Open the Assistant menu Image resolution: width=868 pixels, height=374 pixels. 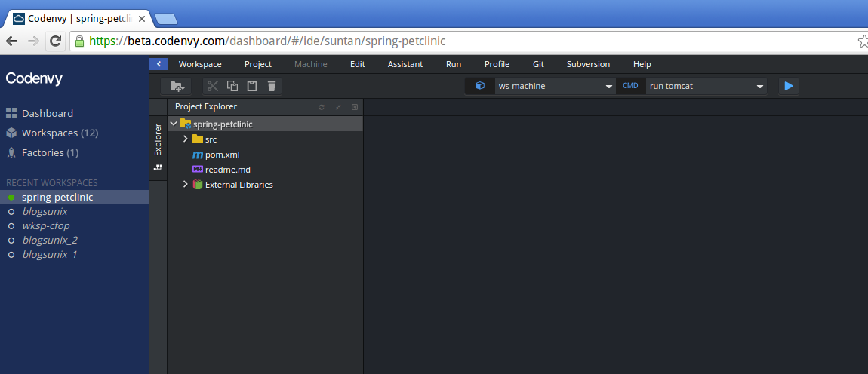click(405, 64)
